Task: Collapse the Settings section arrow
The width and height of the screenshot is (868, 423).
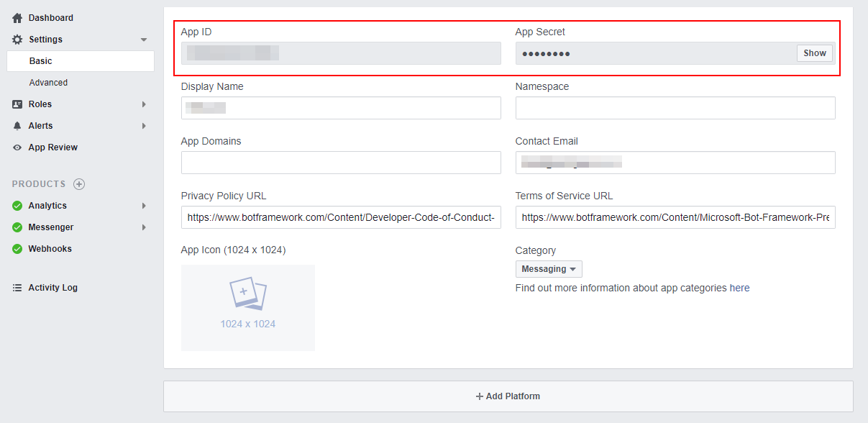Action: click(x=144, y=40)
